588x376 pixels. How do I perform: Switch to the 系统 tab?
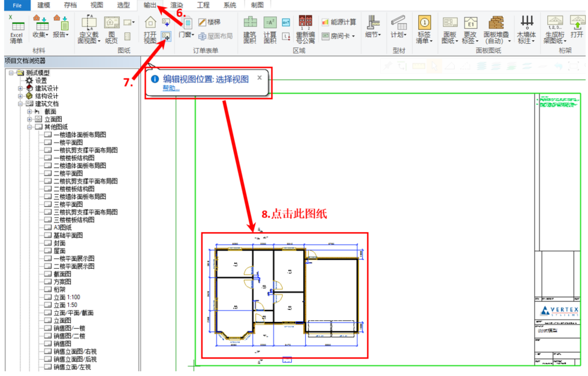230,5
